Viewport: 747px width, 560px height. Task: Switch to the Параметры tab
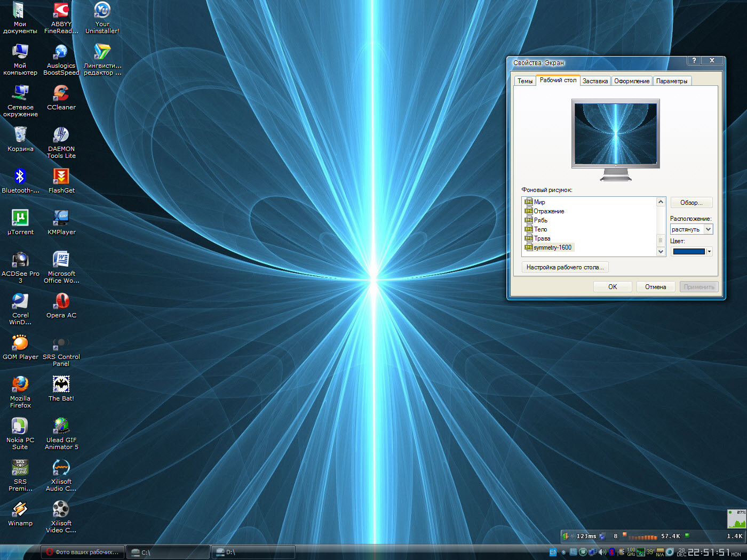pyautogui.click(x=672, y=81)
